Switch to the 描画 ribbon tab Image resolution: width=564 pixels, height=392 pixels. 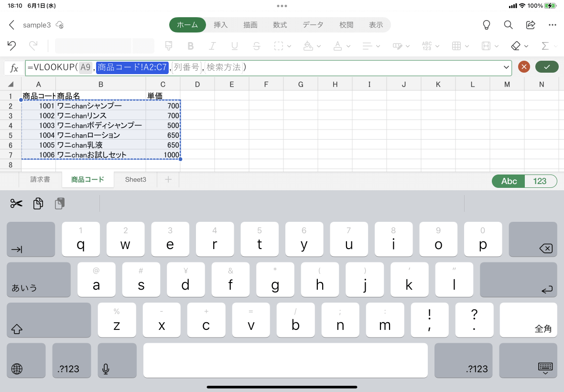(x=250, y=25)
